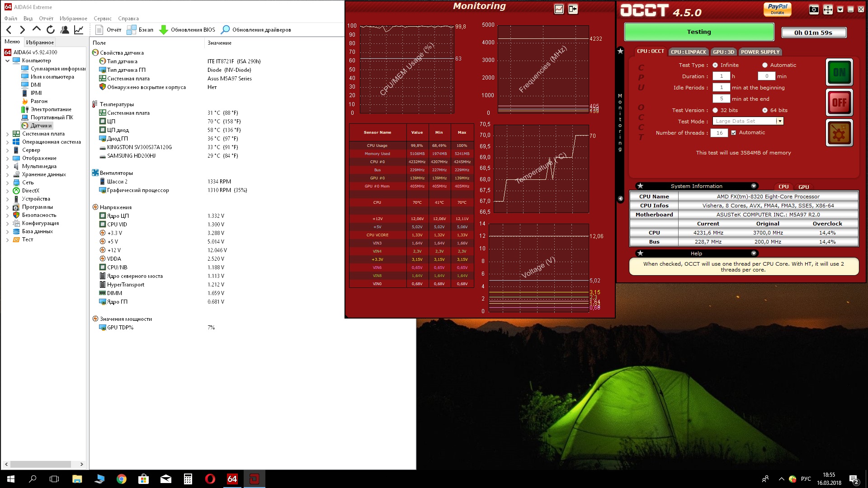This screenshot has height=488, width=868.
Task: Expand the Отображение tree node
Action: click(x=7, y=158)
